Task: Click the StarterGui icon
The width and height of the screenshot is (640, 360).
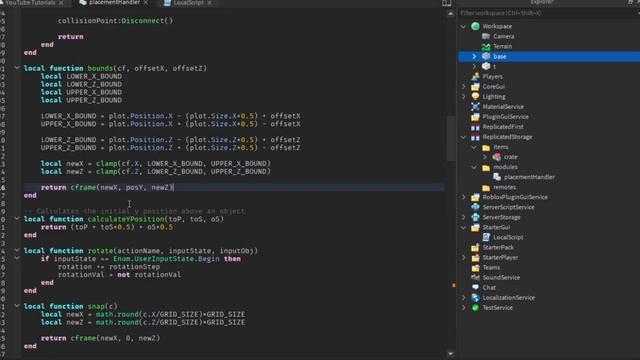Action: tap(475, 227)
